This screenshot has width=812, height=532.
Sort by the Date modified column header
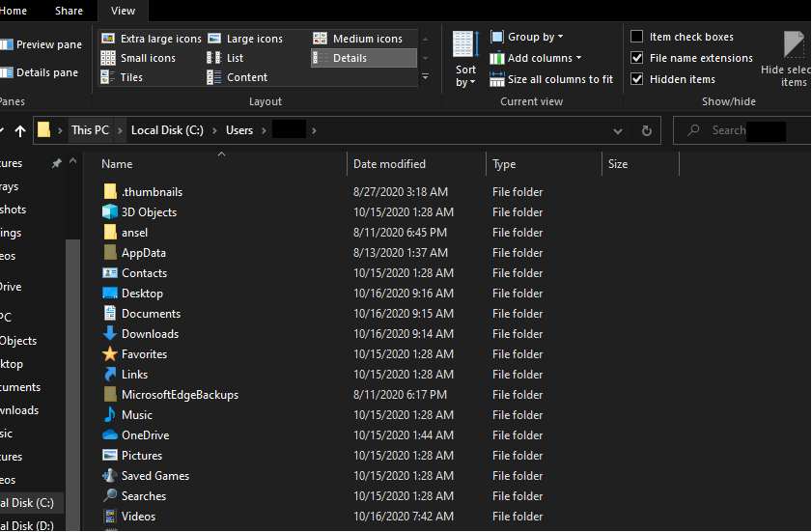pos(389,164)
